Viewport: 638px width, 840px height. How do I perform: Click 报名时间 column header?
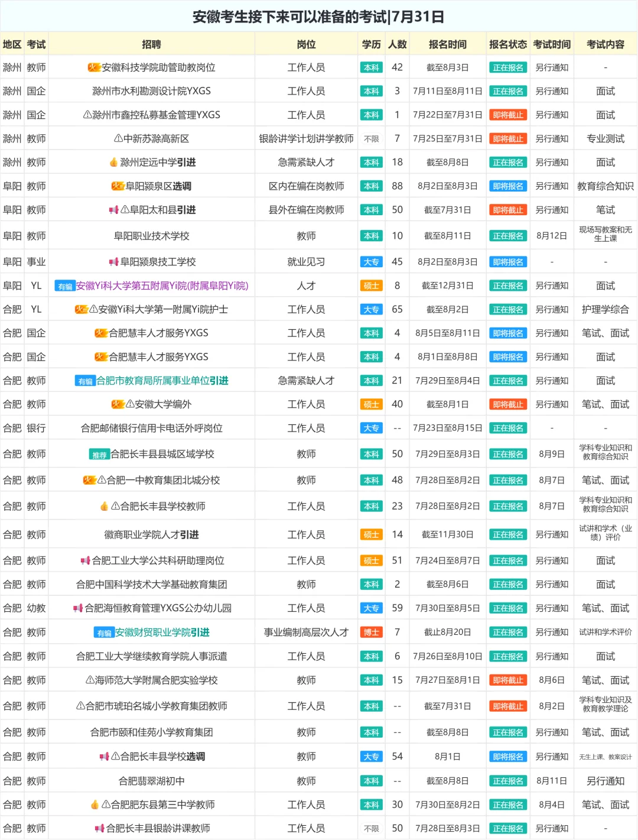click(x=448, y=44)
